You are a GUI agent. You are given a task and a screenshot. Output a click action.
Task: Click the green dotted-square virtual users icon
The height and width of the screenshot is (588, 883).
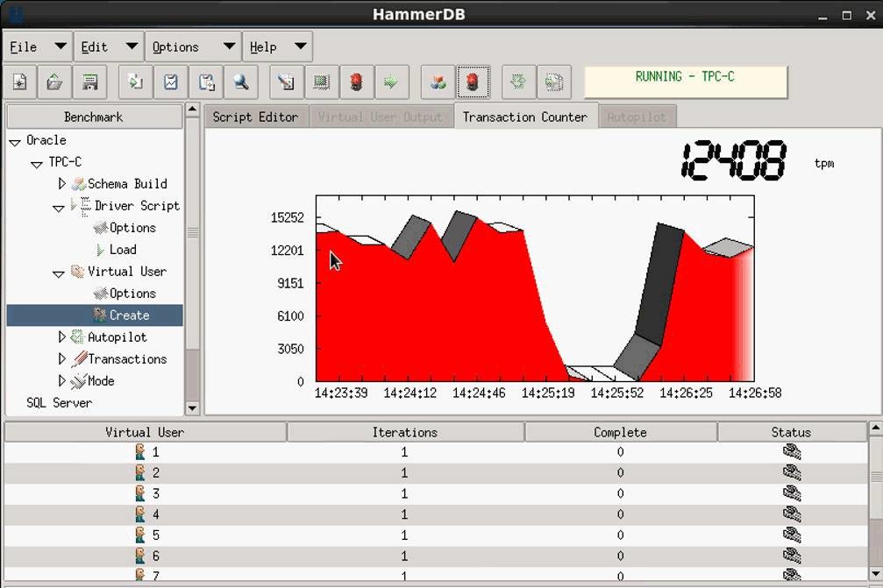[x=322, y=82]
